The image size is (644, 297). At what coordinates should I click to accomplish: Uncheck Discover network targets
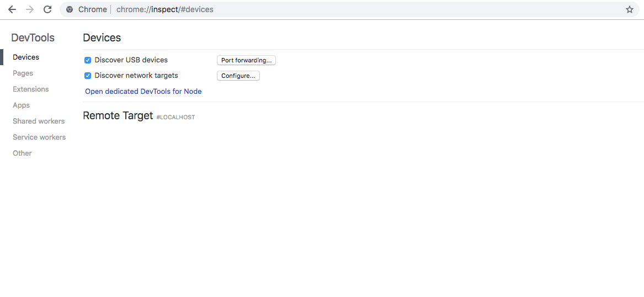(88, 76)
